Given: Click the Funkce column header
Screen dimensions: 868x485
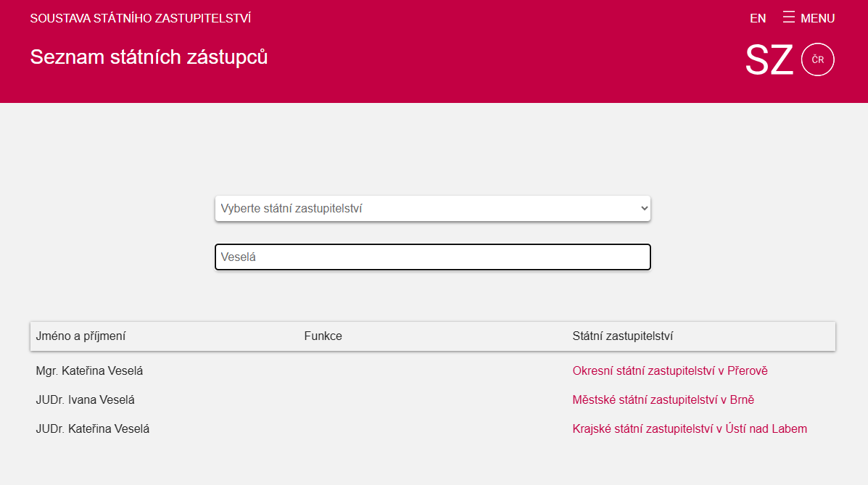Looking at the screenshot, I should pos(323,336).
